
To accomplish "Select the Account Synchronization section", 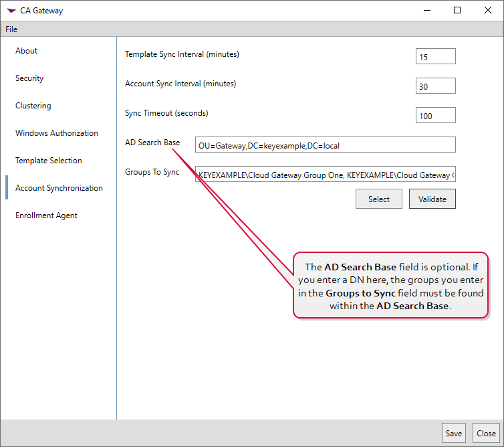I will [x=59, y=188].
